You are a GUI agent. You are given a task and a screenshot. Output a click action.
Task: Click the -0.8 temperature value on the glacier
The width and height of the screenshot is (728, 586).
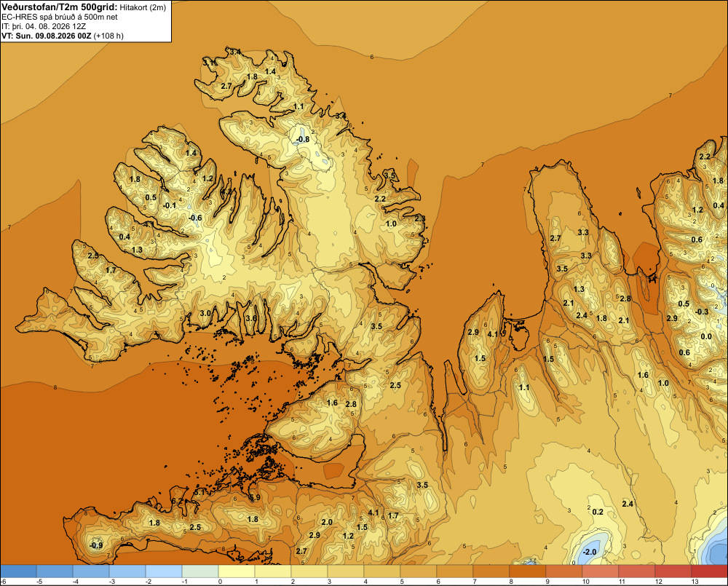[x=302, y=139]
